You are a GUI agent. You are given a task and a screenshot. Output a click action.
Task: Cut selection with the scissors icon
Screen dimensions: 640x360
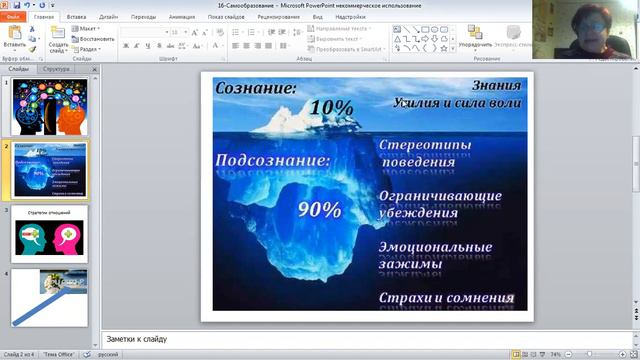click(x=32, y=29)
